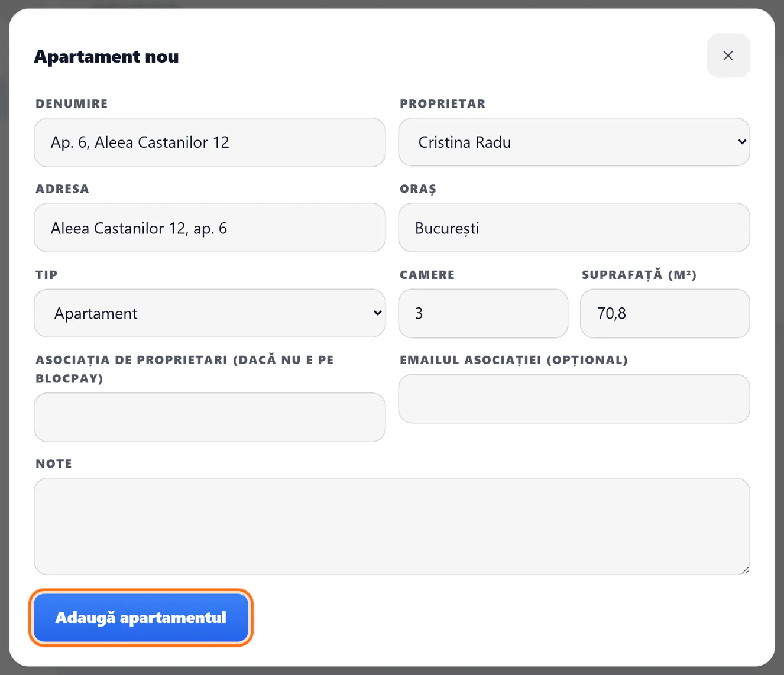Click into the Camere field
The height and width of the screenshot is (675, 784).
tap(483, 313)
